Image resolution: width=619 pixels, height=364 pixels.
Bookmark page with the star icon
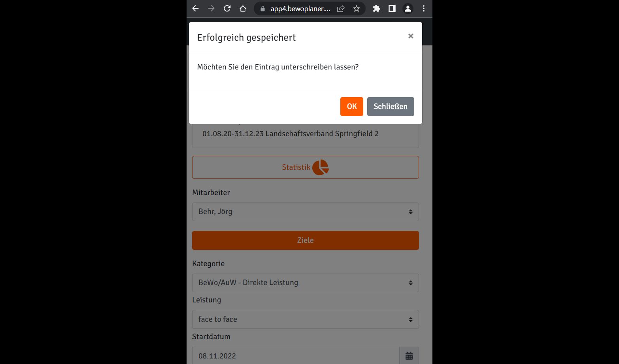coord(357,9)
